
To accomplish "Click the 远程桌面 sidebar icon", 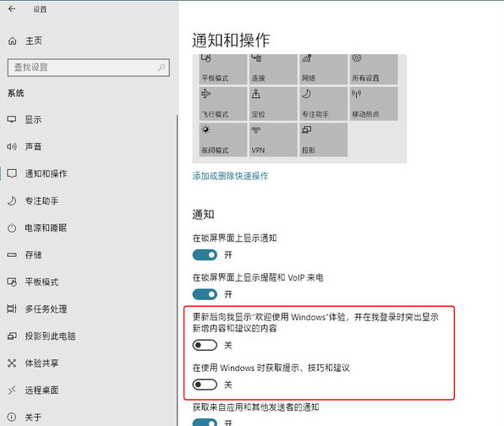I will tap(12, 390).
